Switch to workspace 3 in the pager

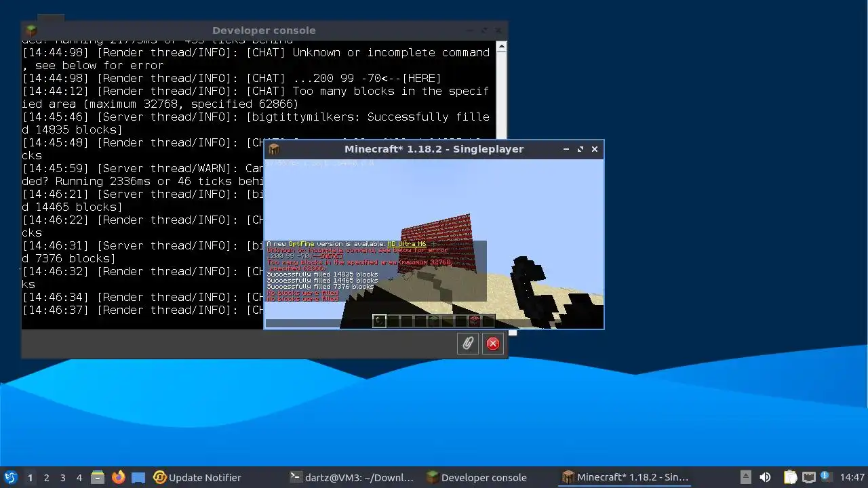[62, 477]
